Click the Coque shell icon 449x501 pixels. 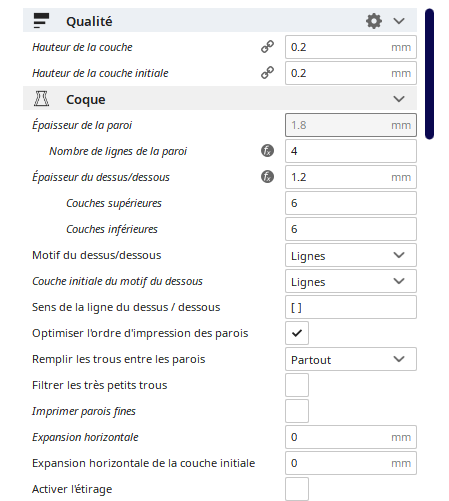pos(41,99)
